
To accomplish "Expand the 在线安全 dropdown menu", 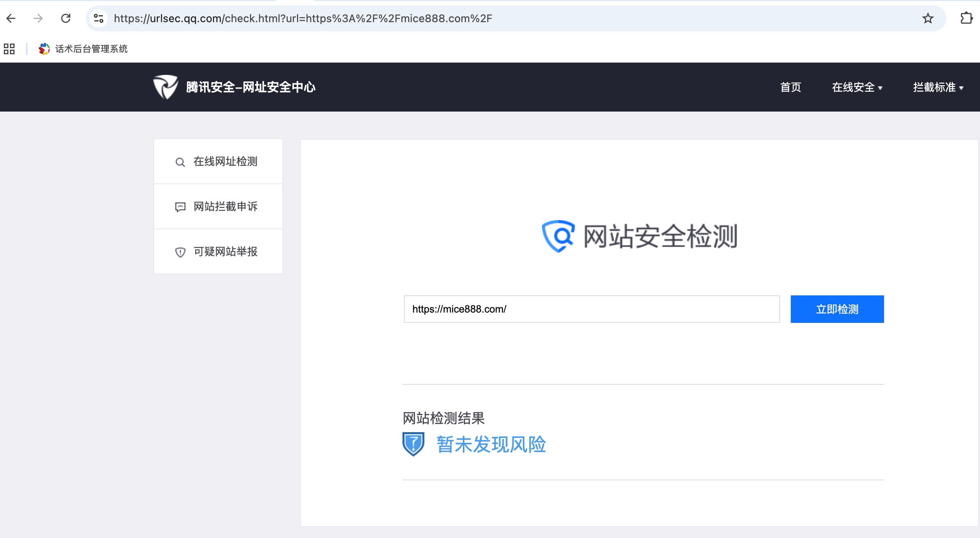I will click(857, 88).
